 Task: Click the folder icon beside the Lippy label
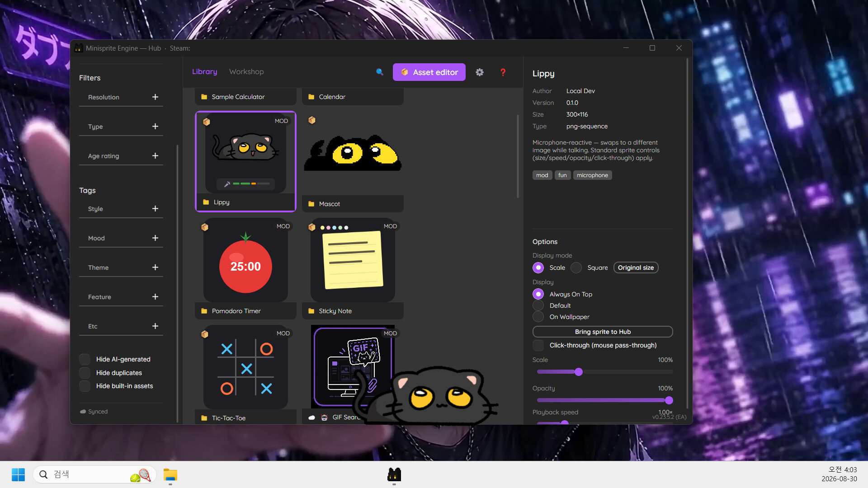(x=206, y=202)
